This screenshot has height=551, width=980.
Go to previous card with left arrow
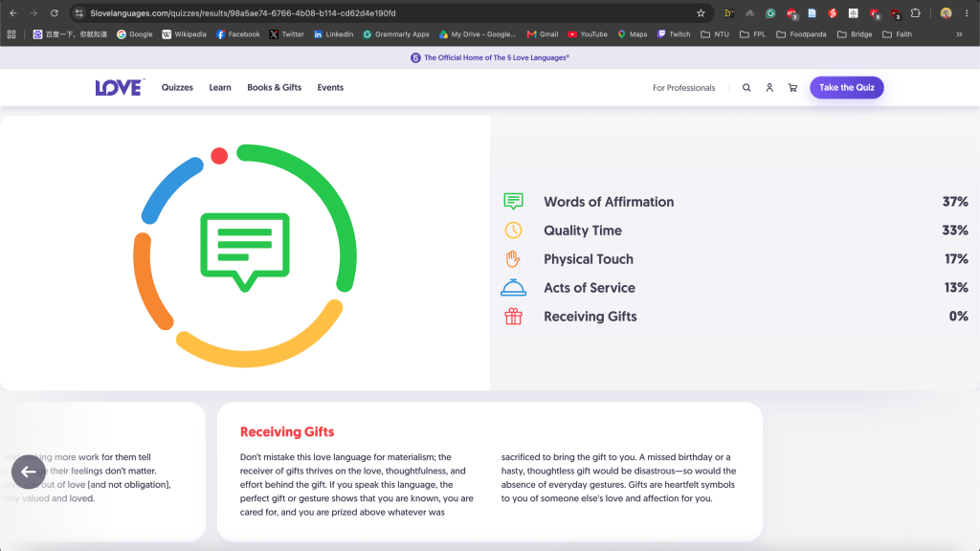[x=28, y=472]
